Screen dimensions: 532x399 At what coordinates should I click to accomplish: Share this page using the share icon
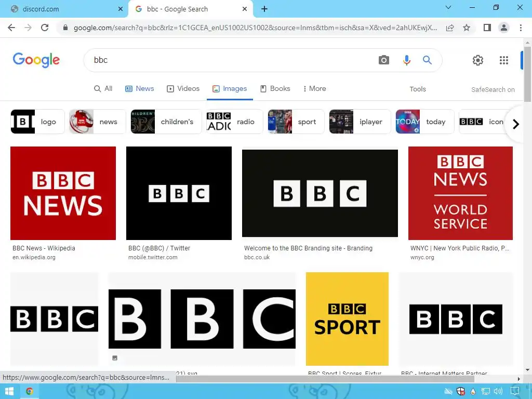[x=450, y=28]
